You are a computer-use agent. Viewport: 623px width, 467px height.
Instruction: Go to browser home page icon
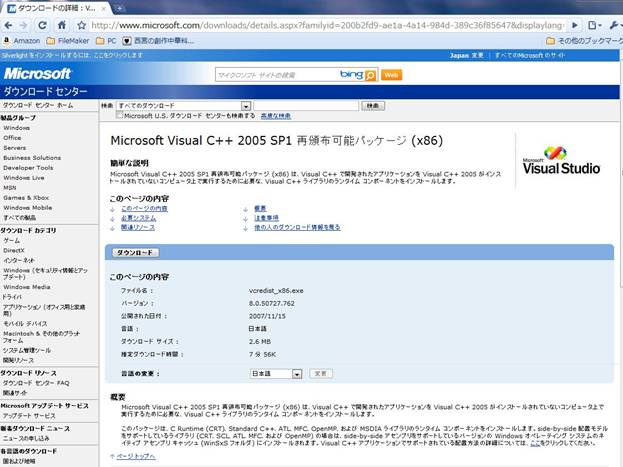(62, 25)
